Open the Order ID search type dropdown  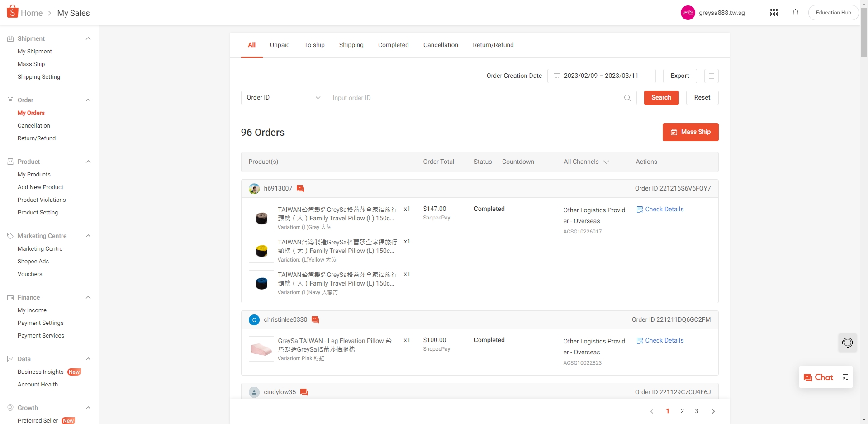coord(284,98)
